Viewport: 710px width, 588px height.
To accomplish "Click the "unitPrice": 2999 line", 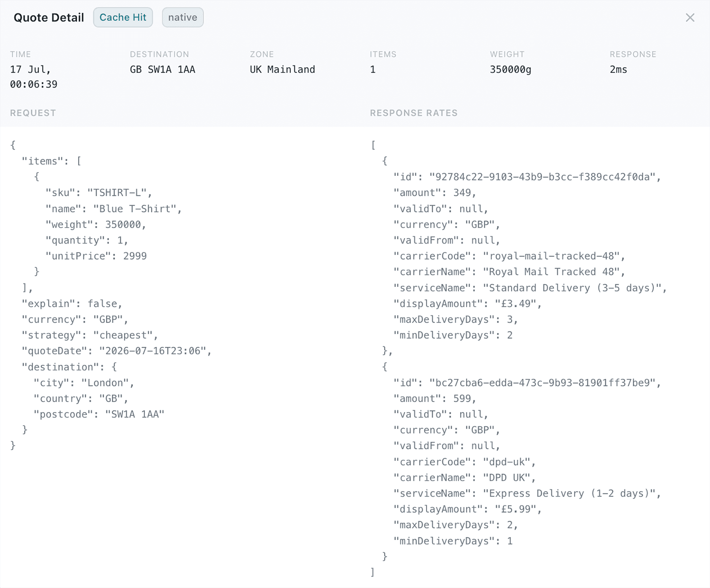I will click(96, 256).
